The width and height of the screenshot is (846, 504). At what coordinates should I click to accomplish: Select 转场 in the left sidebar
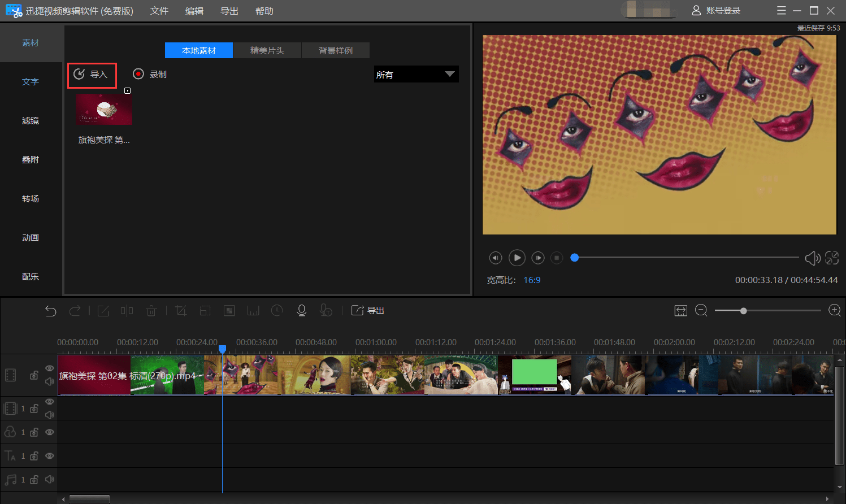[x=31, y=199]
